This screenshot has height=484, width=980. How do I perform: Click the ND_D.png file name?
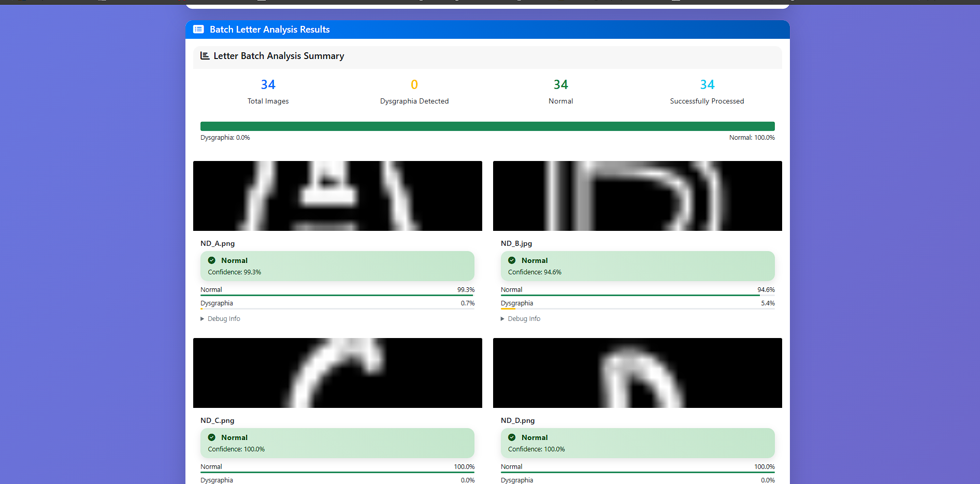pyautogui.click(x=518, y=420)
